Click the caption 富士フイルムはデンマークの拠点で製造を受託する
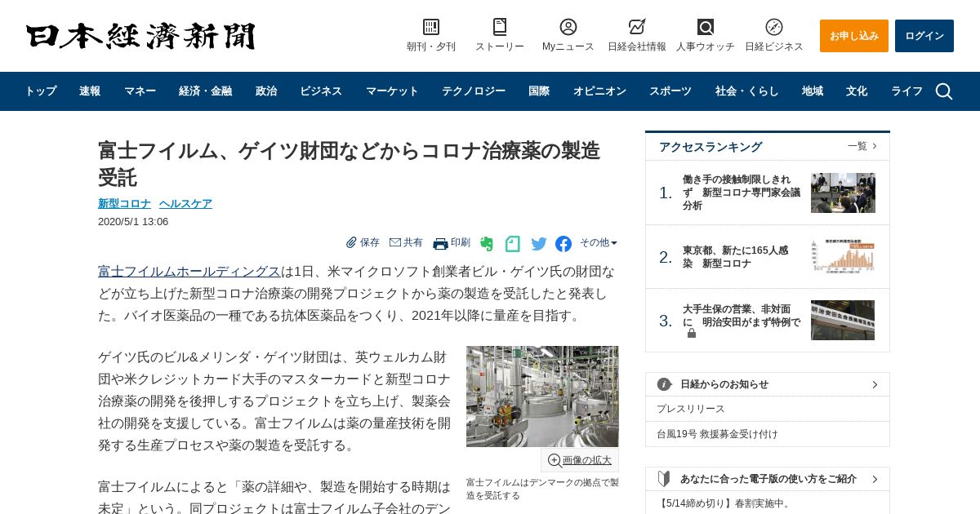The image size is (980, 514). [x=542, y=489]
